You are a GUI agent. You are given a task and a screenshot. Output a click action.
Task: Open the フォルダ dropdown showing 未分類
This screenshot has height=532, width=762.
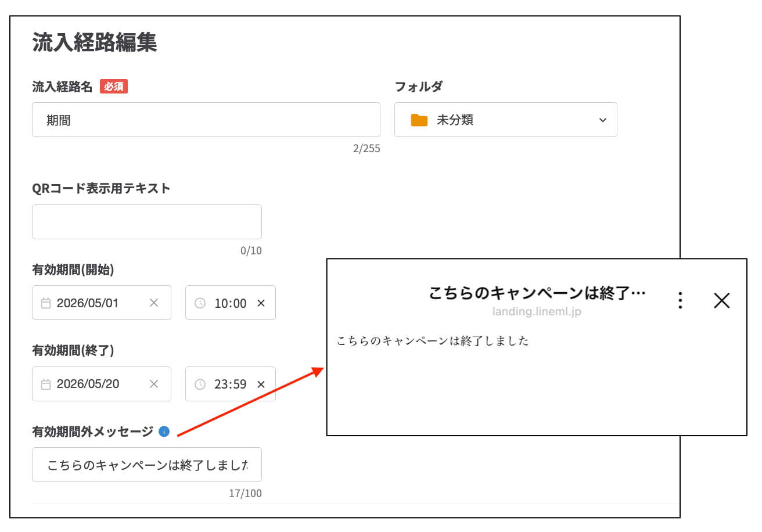(505, 120)
